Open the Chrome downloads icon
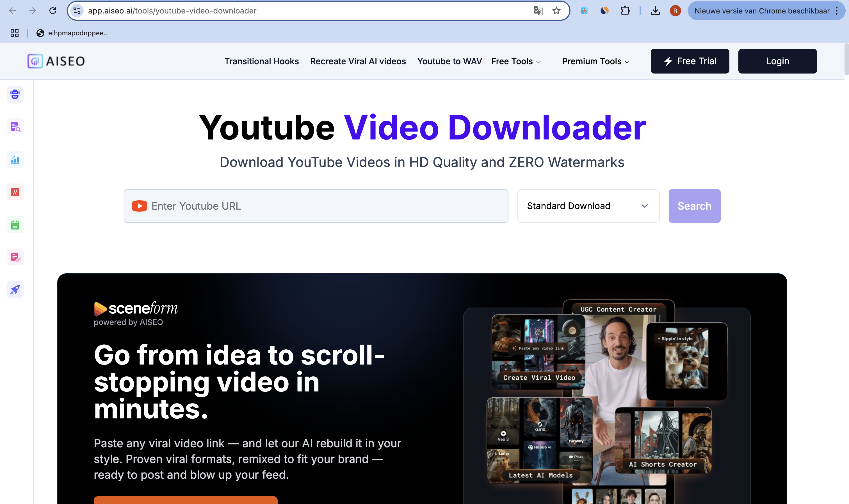The width and height of the screenshot is (849, 504). (x=655, y=11)
